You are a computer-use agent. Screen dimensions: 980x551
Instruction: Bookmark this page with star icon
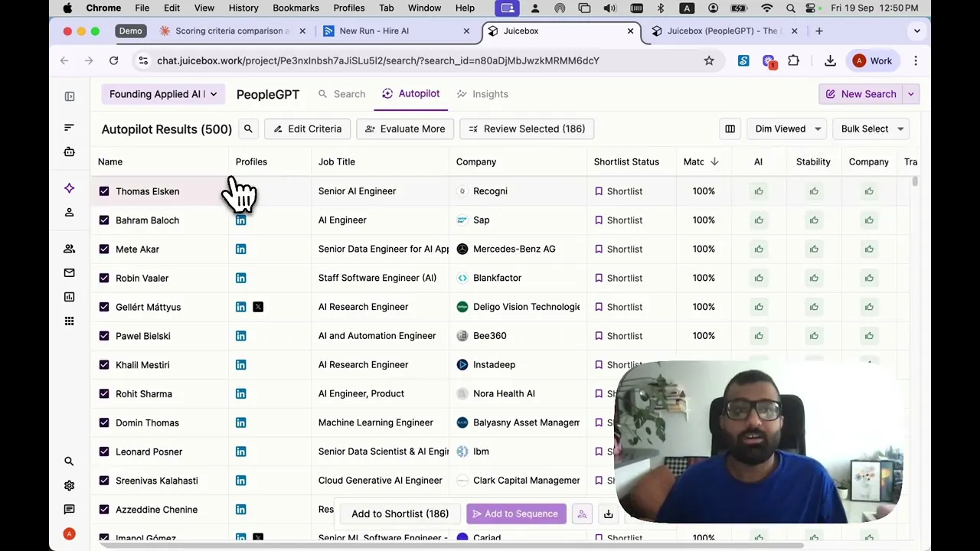(709, 60)
